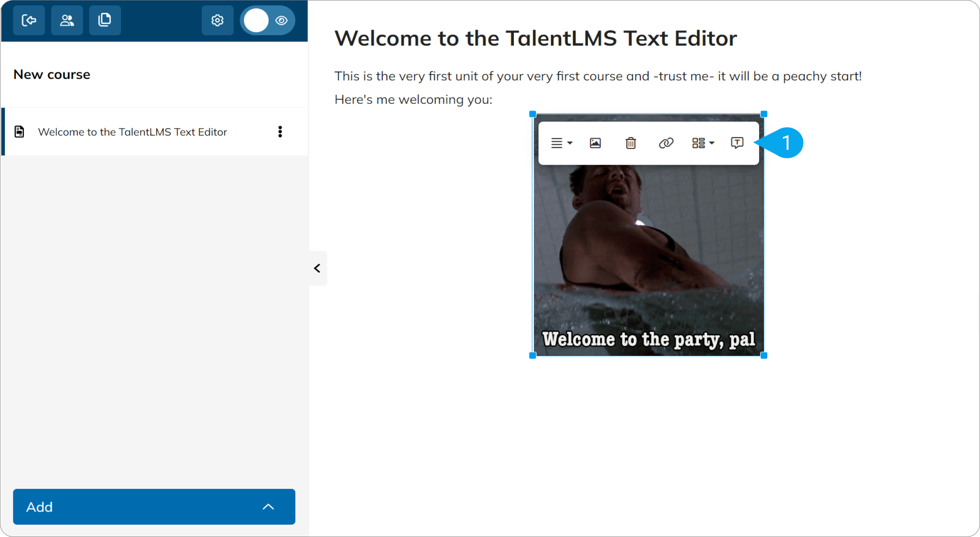Insert a link on the image
980x537 pixels.
[666, 143]
